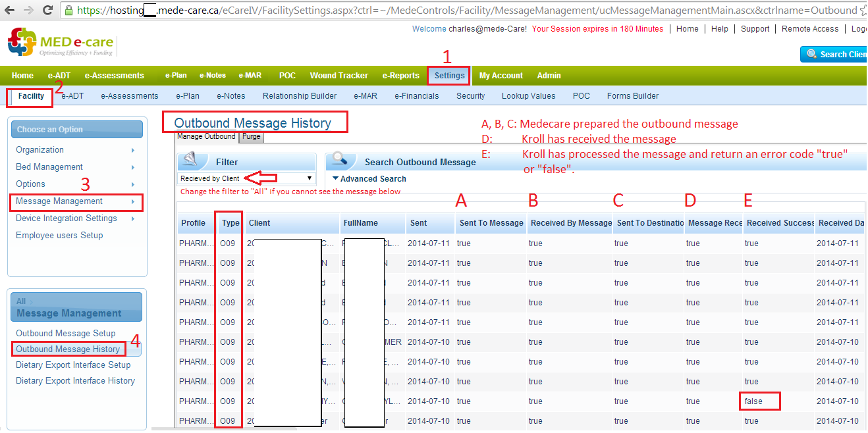Switch to the Purge tab
Image resolution: width=868 pixels, height=433 pixels.
[x=251, y=137]
